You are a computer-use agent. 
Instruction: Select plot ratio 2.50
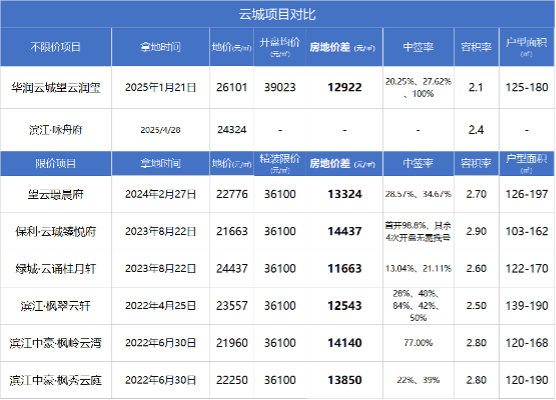476,306
